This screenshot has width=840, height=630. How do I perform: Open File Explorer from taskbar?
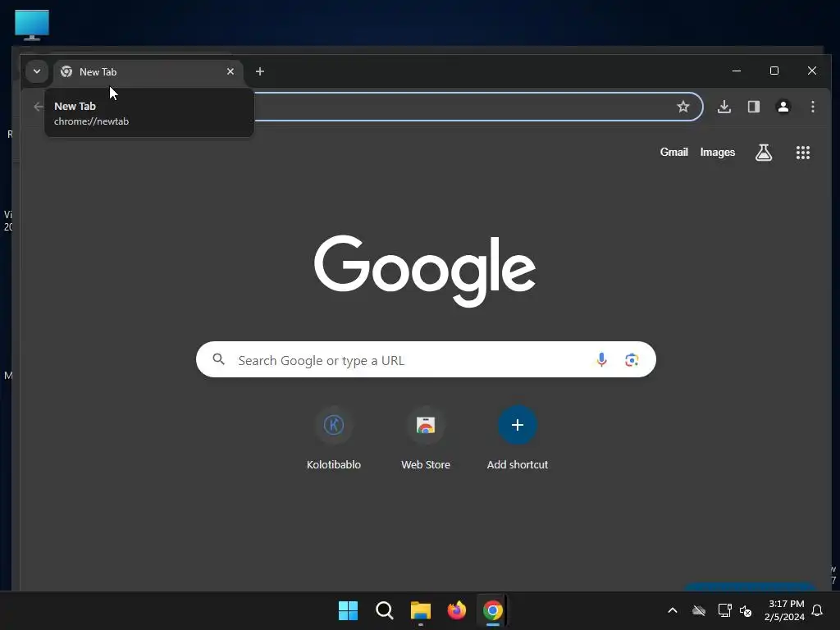421,610
